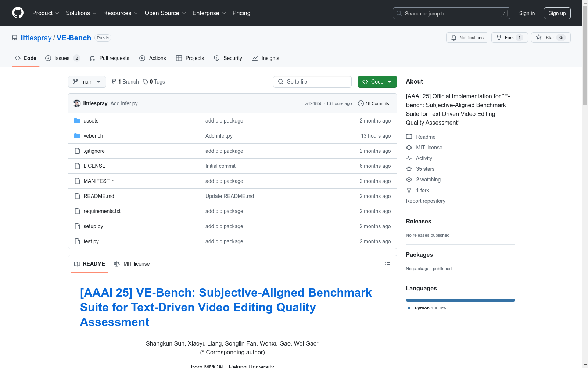Open the setup.py file
Screen dimensions: 588x368
click(93, 226)
